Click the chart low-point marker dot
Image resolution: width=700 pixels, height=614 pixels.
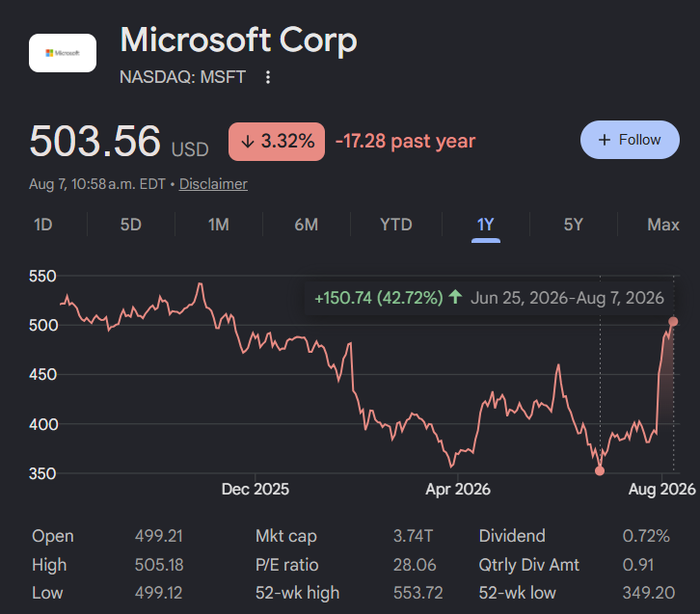600,470
